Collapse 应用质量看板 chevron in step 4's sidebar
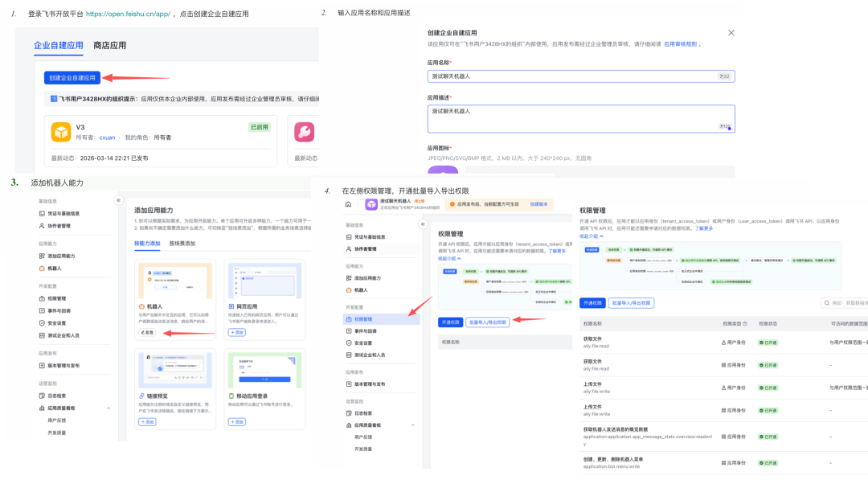The width and height of the screenshot is (868, 480). 413,425
